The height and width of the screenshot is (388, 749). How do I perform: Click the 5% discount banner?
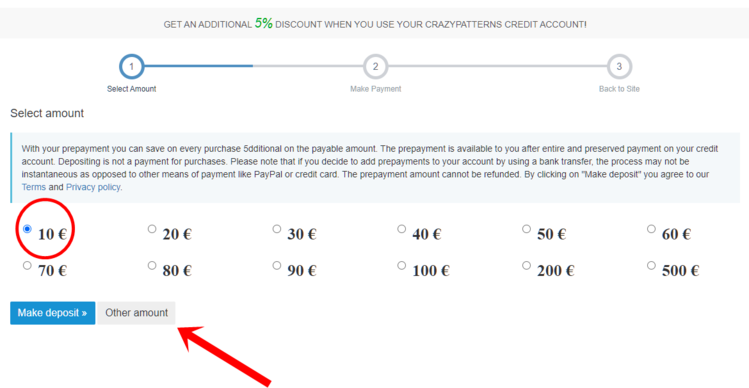click(374, 23)
